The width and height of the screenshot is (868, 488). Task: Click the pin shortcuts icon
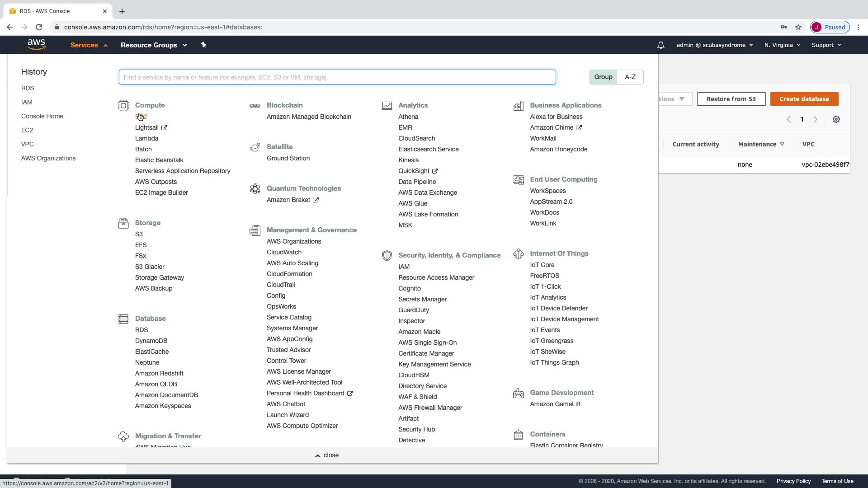[203, 45]
